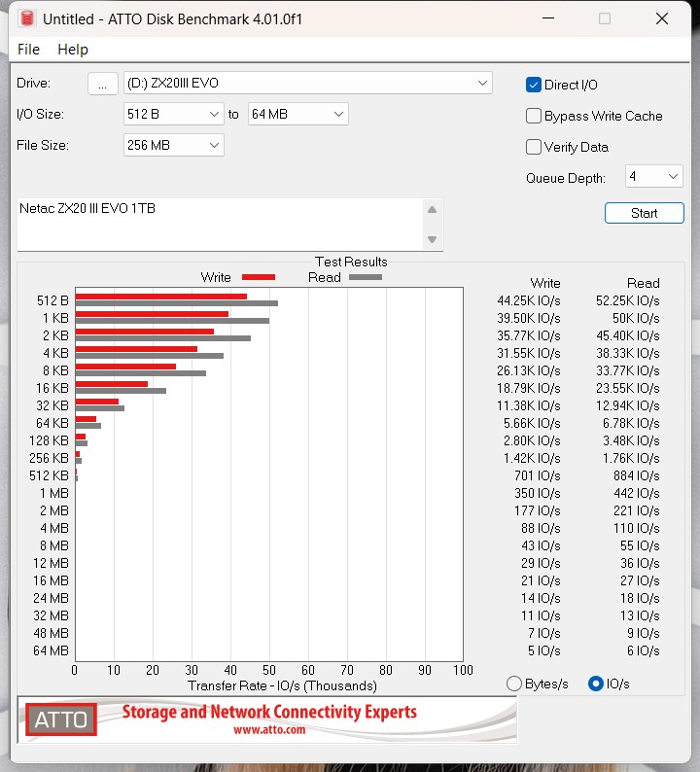Open the File menu
The image size is (700, 772).
[28, 50]
